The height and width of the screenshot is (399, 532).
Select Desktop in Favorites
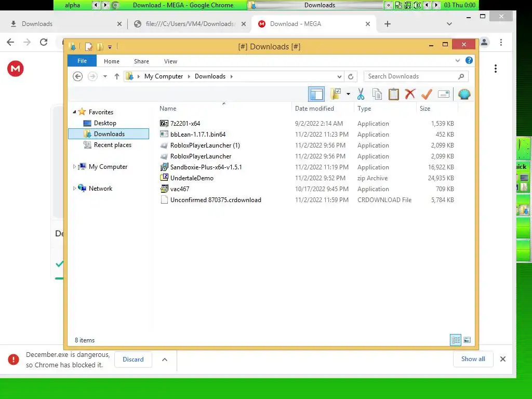(x=105, y=123)
